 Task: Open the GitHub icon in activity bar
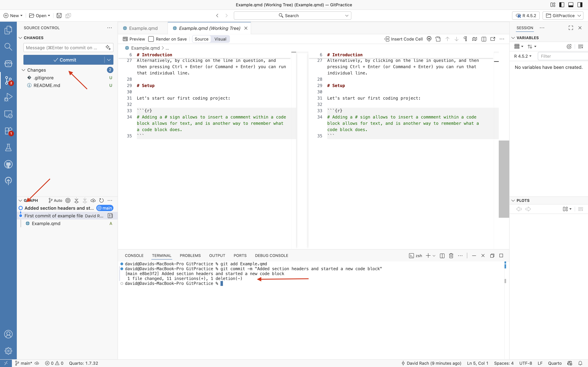point(8,164)
